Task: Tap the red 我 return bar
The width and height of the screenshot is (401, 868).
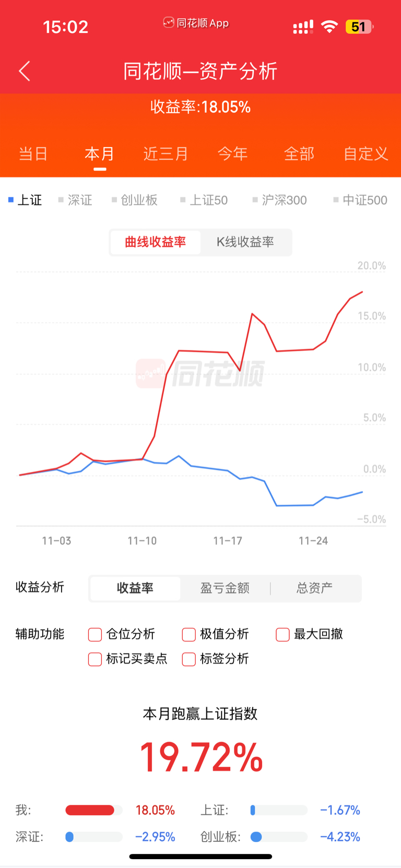Action: point(90,810)
